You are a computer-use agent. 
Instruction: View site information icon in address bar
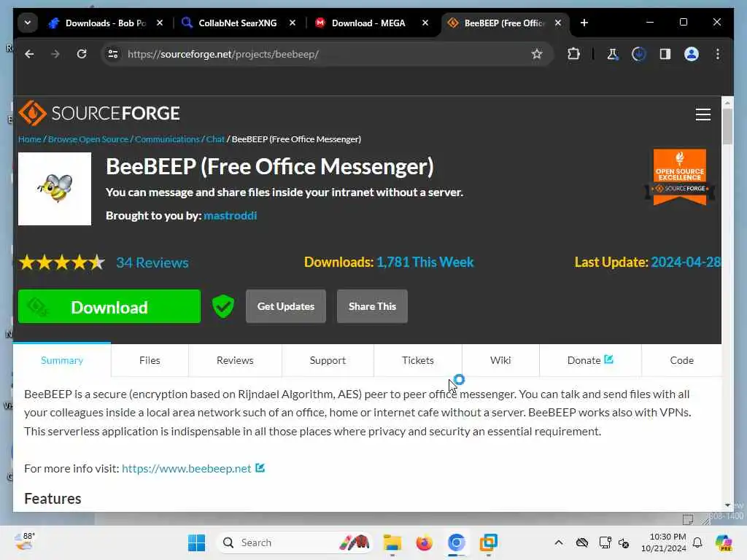click(x=113, y=54)
